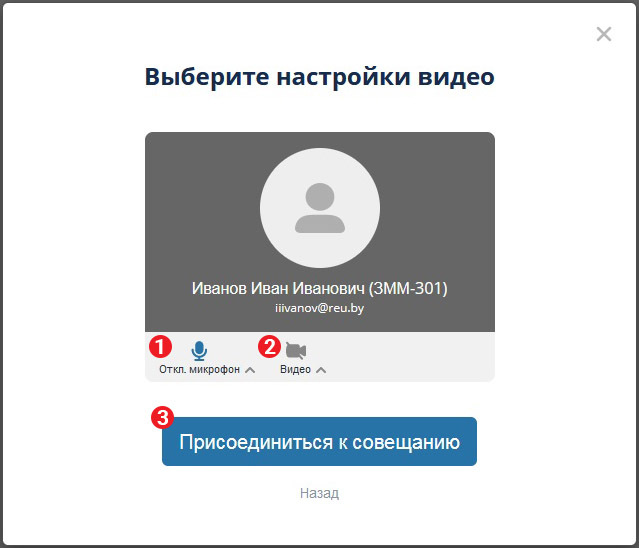Mute the microphone using the mic icon
The width and height of the screenshot is (639, 548).
coord(199,350)
